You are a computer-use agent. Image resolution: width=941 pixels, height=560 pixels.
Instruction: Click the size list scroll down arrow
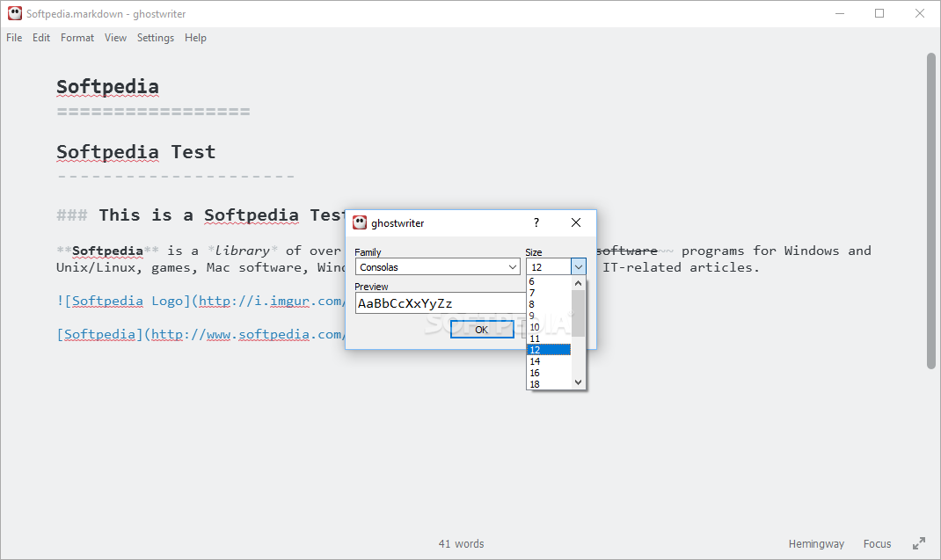pos(578,382)
